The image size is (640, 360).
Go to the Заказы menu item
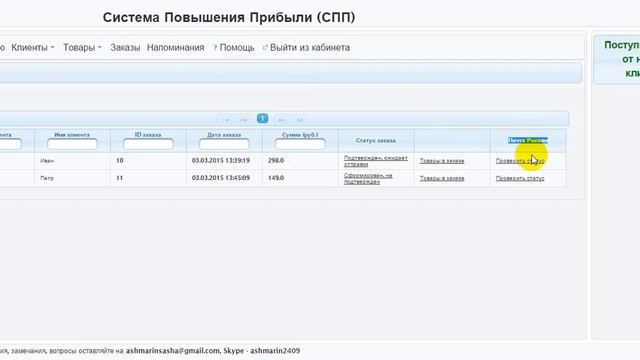point(125,48)
